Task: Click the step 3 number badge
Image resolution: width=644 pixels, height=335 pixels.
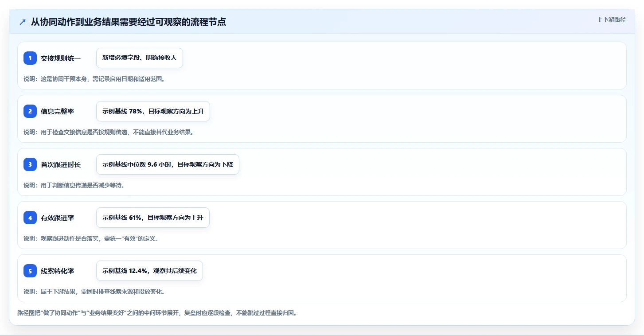Action: point(30,164)
